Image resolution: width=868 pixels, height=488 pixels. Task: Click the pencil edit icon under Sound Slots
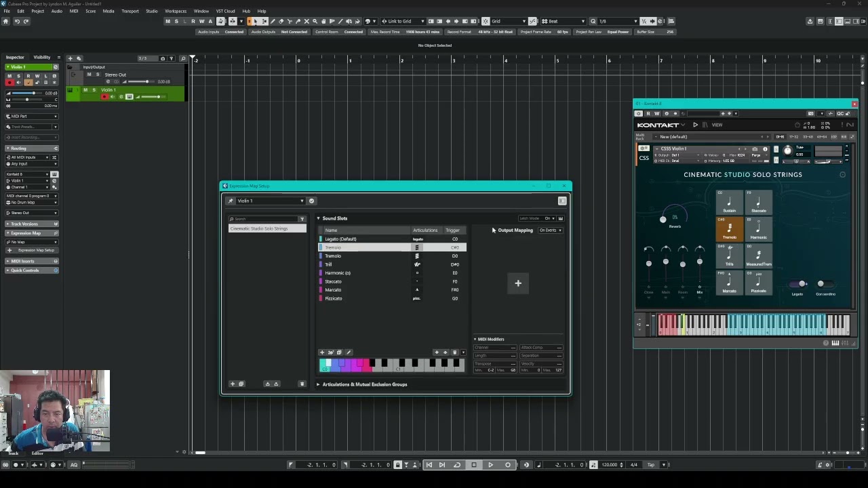tap(349, 352)
